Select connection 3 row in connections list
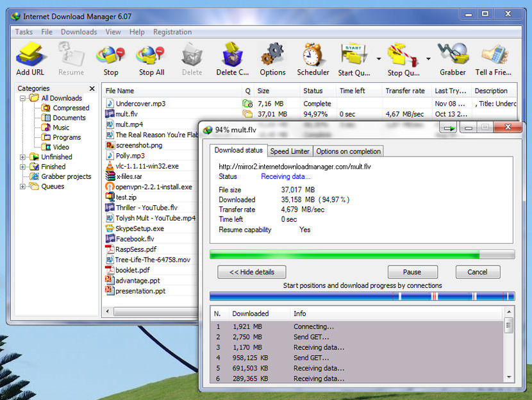 (x=357, y=347)
